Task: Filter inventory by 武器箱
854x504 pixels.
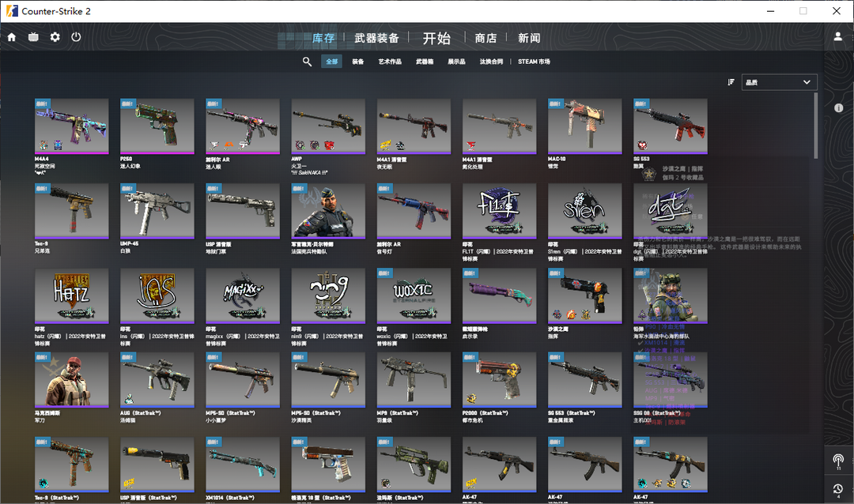Action: tap(425, 62)
